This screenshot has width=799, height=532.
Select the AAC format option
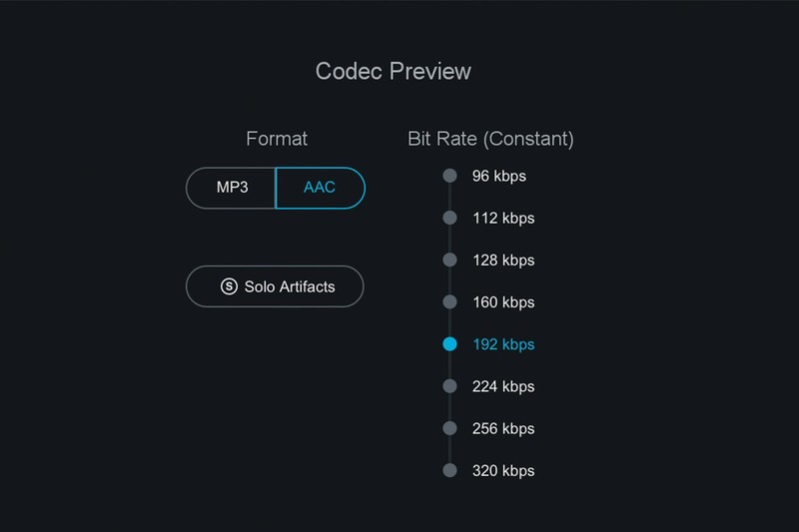click(320, 188)
